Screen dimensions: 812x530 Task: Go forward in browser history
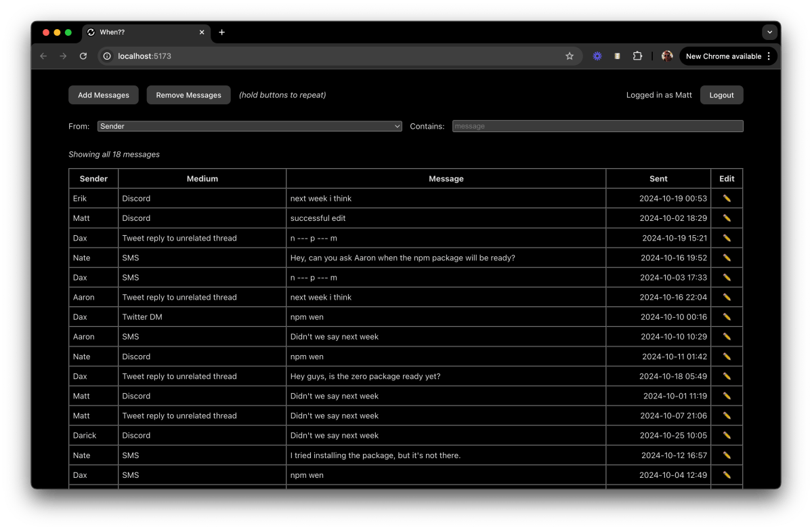tap(63, 56)
